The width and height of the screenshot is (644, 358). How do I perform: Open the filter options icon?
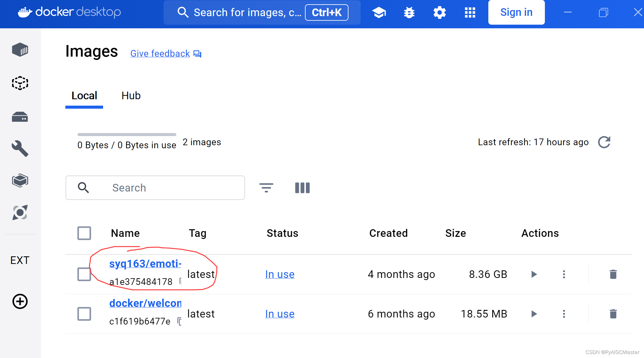coord(266,188)
